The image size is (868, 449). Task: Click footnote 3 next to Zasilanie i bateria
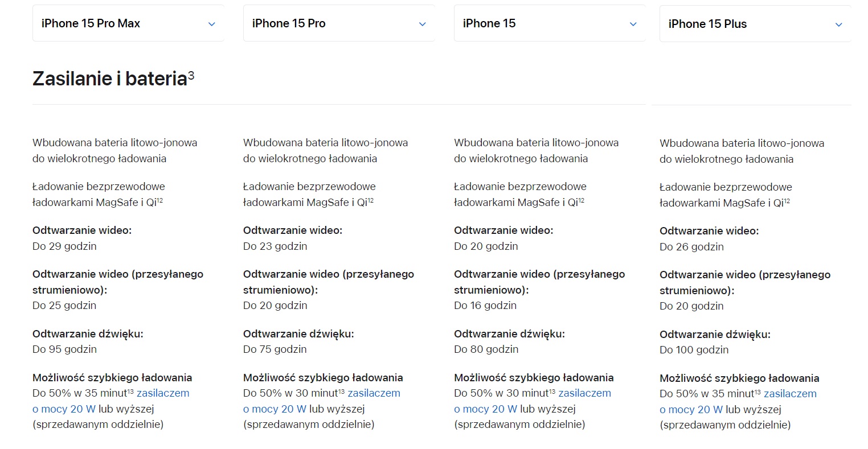coord(191,75)
